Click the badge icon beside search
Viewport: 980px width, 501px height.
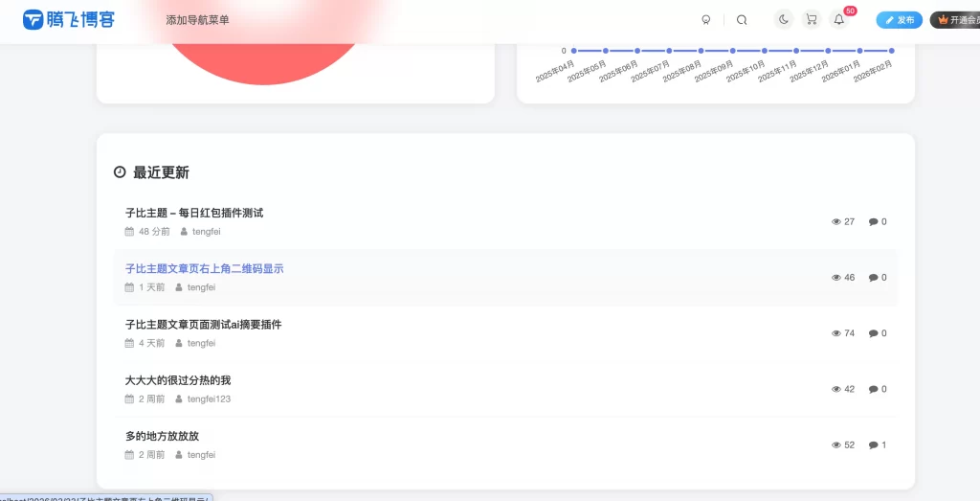(706, 20)
